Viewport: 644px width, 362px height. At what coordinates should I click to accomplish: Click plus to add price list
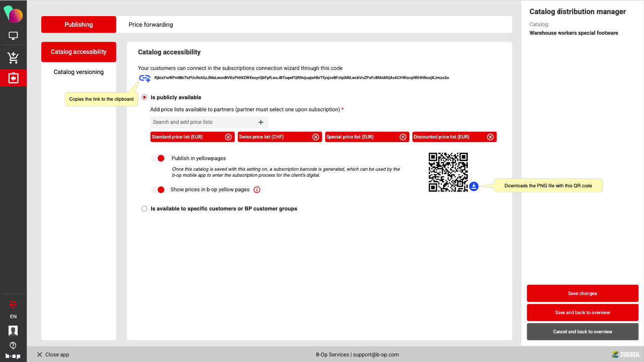click(261, 122)
